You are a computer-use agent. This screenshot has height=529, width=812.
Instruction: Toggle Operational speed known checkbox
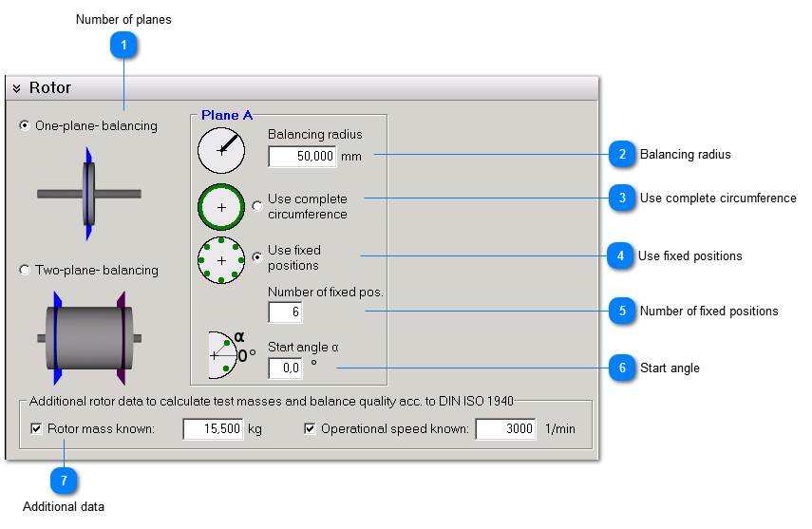(x=310, y=428)
